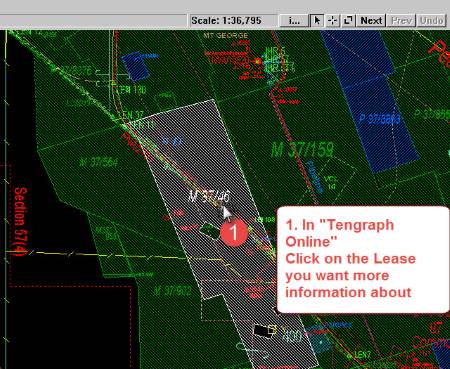
Task: Select tenement M 37/159 label
Action: [x=302, y=149]
